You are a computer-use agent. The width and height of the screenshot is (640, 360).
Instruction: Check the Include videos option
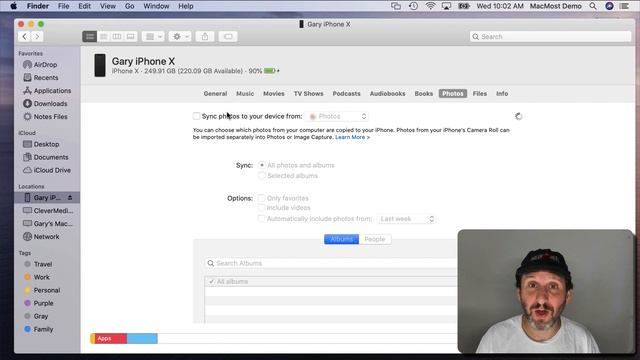[x=261, y=208]
